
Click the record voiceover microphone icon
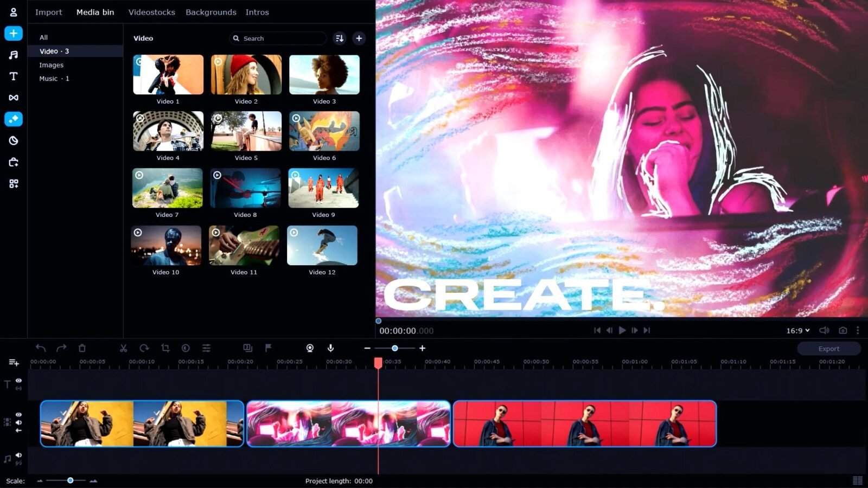click(x=330, y=348)
